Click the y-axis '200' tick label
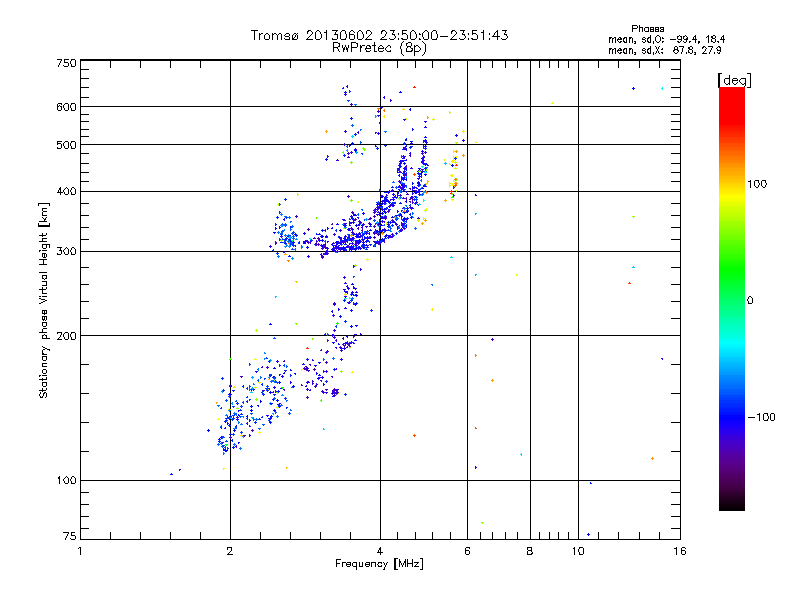The height and width of the screenshot is (600, 800). click(x=66, y=336)
